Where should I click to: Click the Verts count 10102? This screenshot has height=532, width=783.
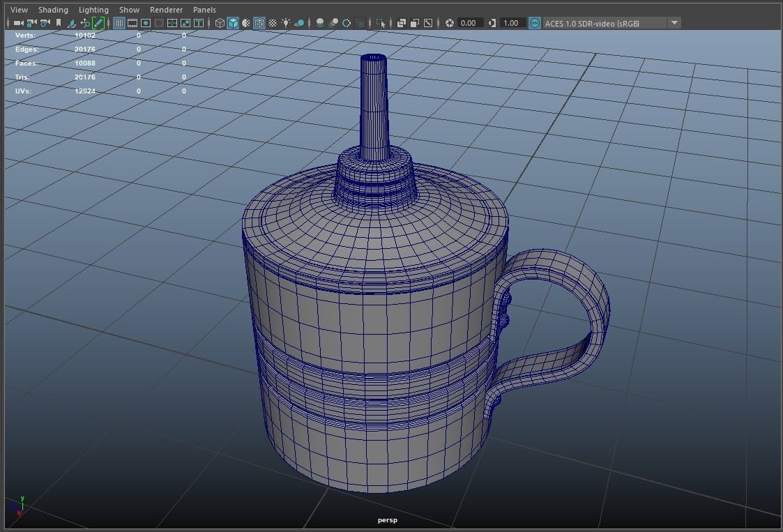coord(85,36)
